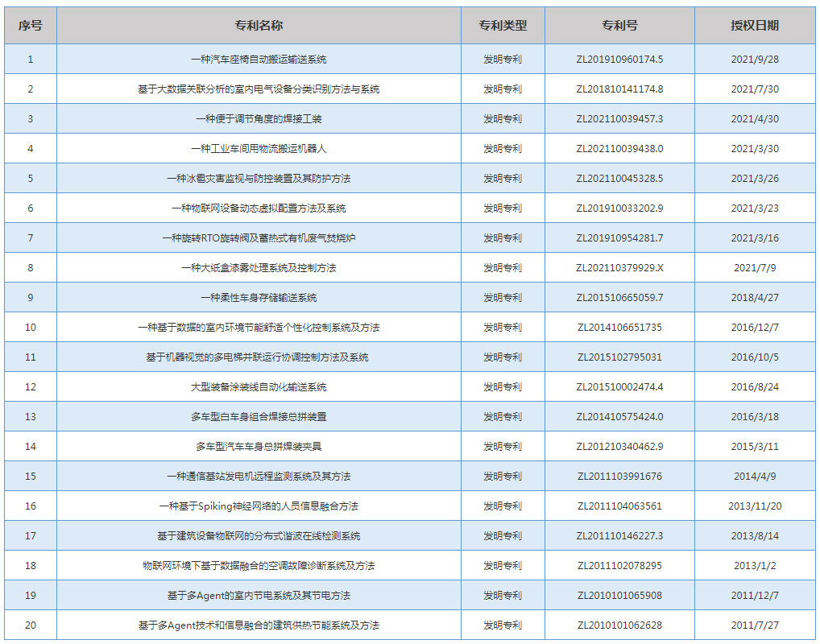The height and width of the screenshot is (644, 820).
Task: Select patent 一种工业车间用物流搬运机器人
Action: pyautogui.click(x=259, y=149)
